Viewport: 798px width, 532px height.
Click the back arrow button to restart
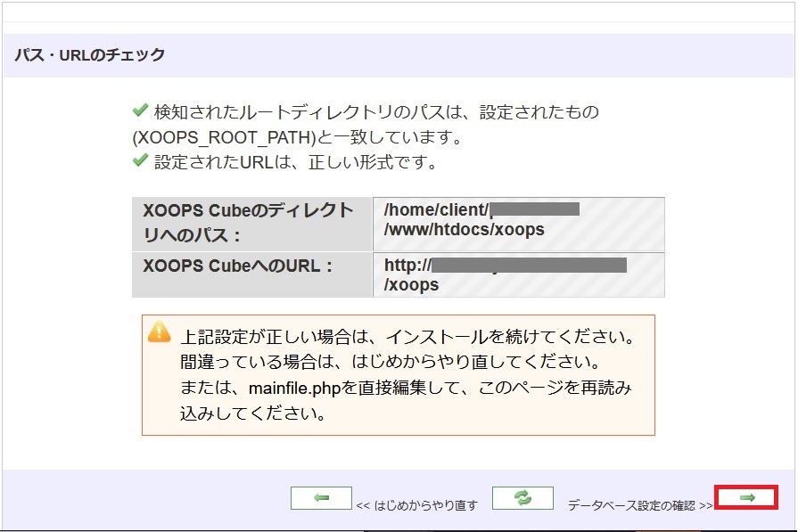(x=321, y=498)
